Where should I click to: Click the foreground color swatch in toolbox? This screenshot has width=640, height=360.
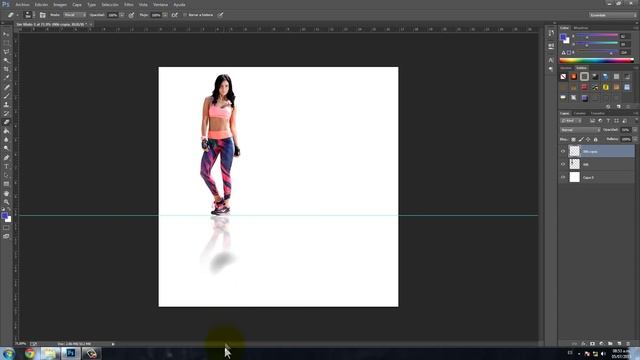pyautogui.click(x=4, y=216)
